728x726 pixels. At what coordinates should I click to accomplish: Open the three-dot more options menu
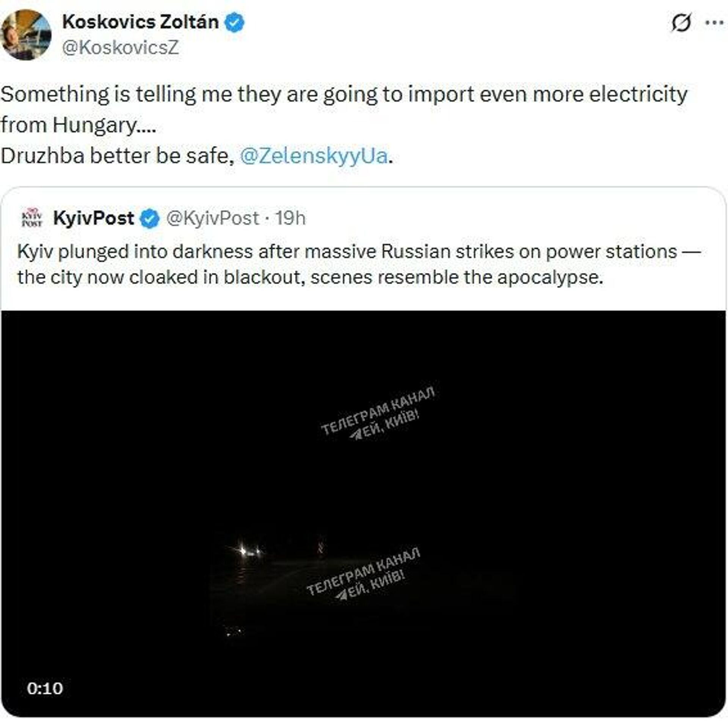(714, 23)
